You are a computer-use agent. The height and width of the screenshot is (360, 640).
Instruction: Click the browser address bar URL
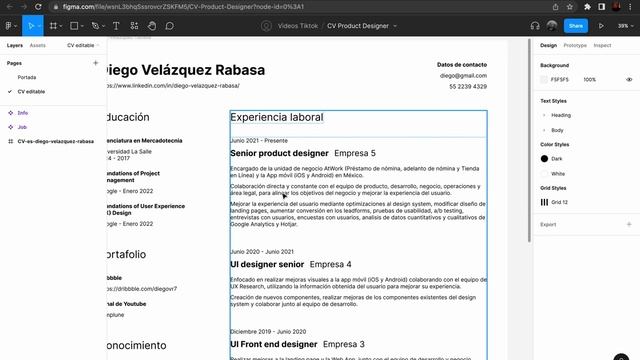click(x=183, y=7)
